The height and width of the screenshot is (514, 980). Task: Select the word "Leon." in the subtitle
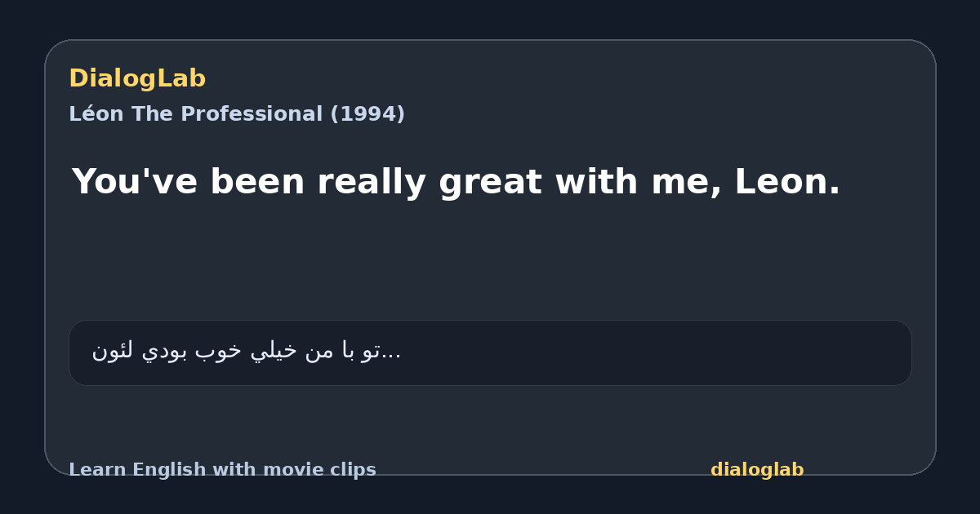(x=787, y=181)
